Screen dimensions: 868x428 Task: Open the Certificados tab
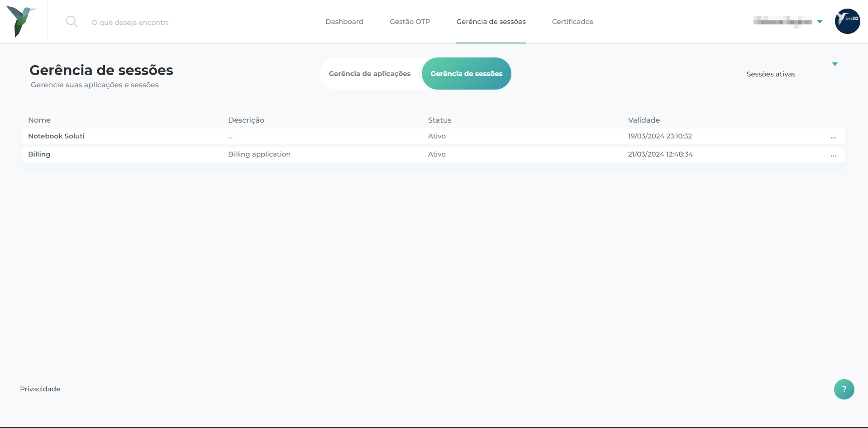[x=572, y=22]
